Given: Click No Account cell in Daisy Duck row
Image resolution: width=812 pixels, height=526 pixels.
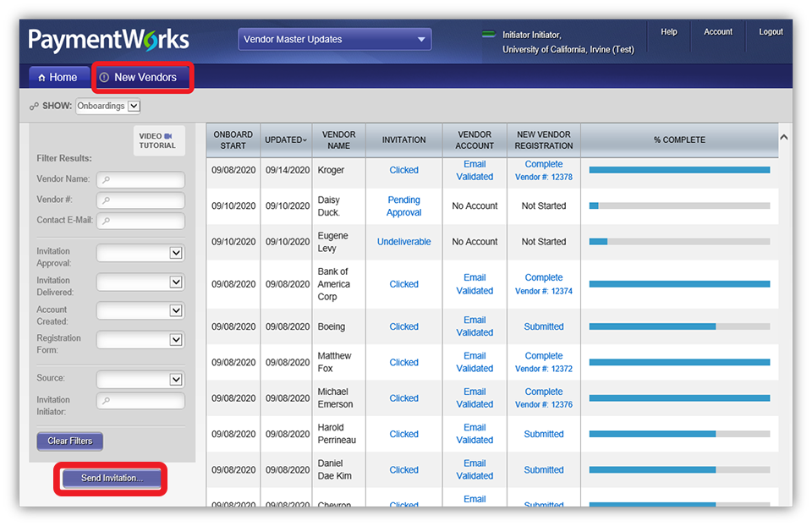Looking at the screenshot, I should [x=475, y=206].
